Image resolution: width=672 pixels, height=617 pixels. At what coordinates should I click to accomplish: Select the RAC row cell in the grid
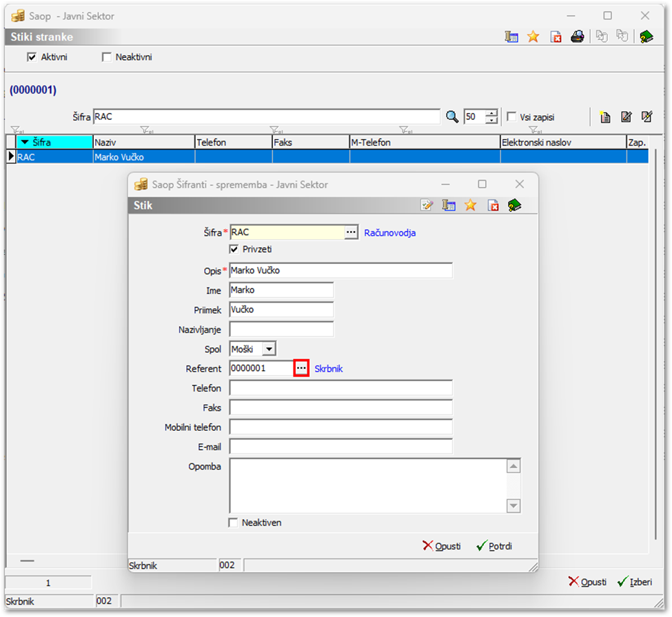click(54, 157)
